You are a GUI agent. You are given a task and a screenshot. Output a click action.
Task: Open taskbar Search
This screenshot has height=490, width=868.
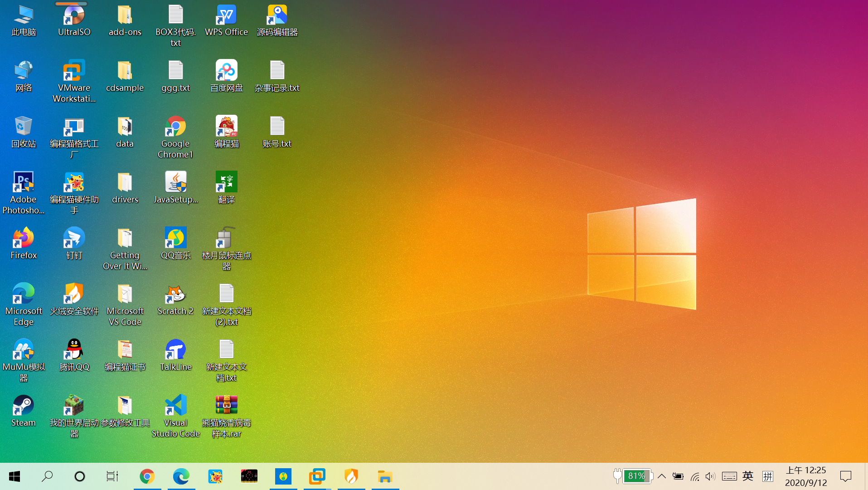[x=47, y=476]
